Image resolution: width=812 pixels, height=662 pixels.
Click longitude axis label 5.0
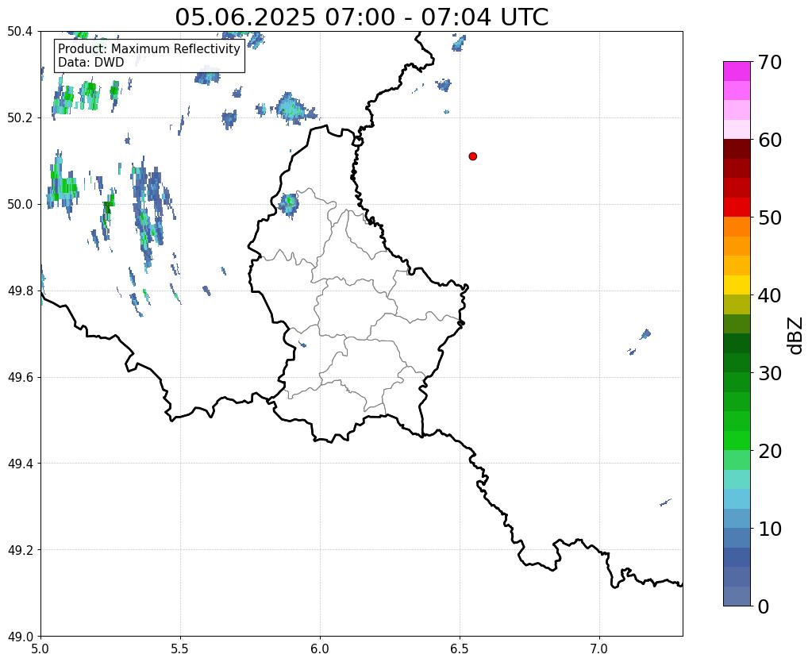pos(40,649)
